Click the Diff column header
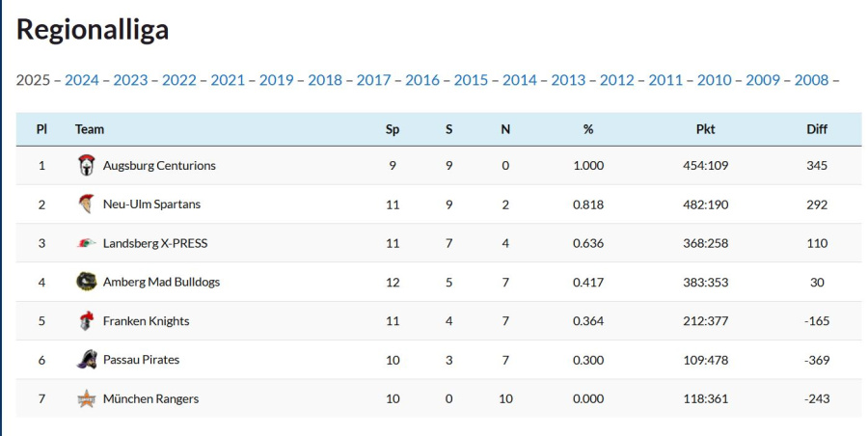Image resolution: width=868 pixels, height=436 pixels. tap(817, 129)
